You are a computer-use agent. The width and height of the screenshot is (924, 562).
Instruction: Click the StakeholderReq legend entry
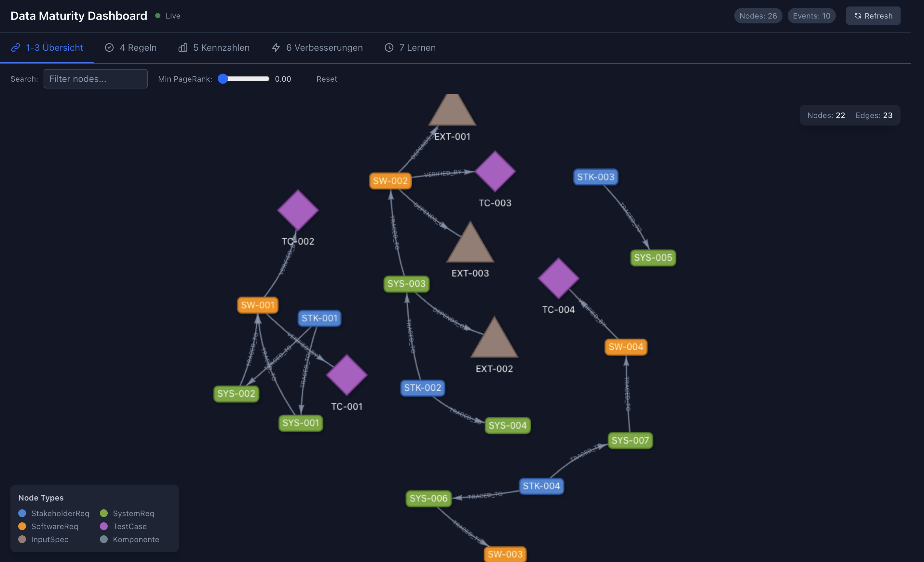60,513
